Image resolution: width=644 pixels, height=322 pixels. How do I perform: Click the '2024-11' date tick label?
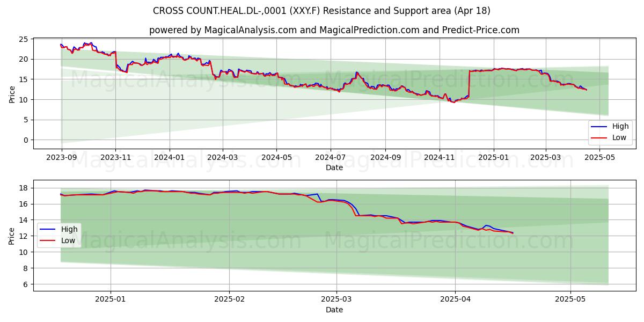[439, 157]
